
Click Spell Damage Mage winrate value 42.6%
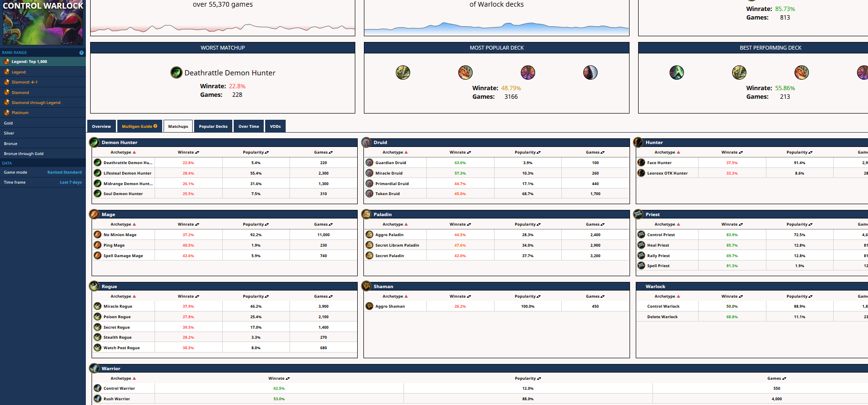point(188,256)
